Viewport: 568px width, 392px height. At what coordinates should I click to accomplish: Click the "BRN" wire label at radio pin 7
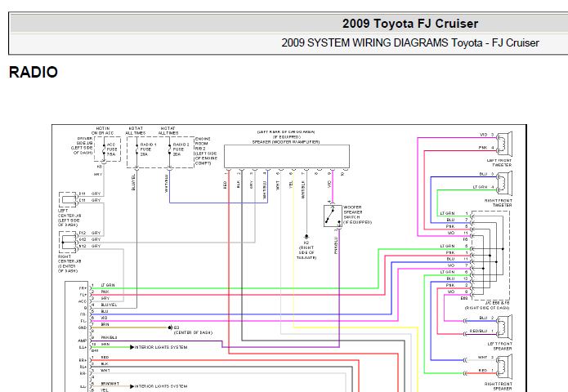[x=105, y=325]
